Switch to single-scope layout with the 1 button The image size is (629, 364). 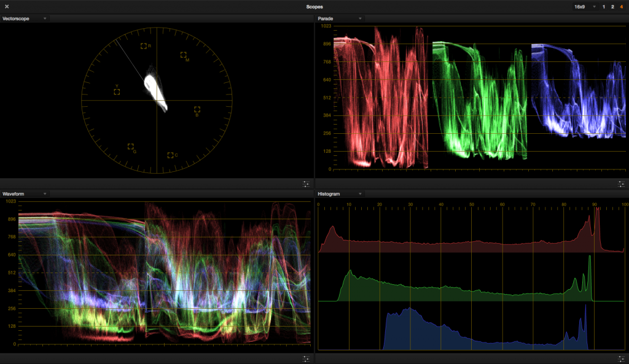[x=604, y=6]
